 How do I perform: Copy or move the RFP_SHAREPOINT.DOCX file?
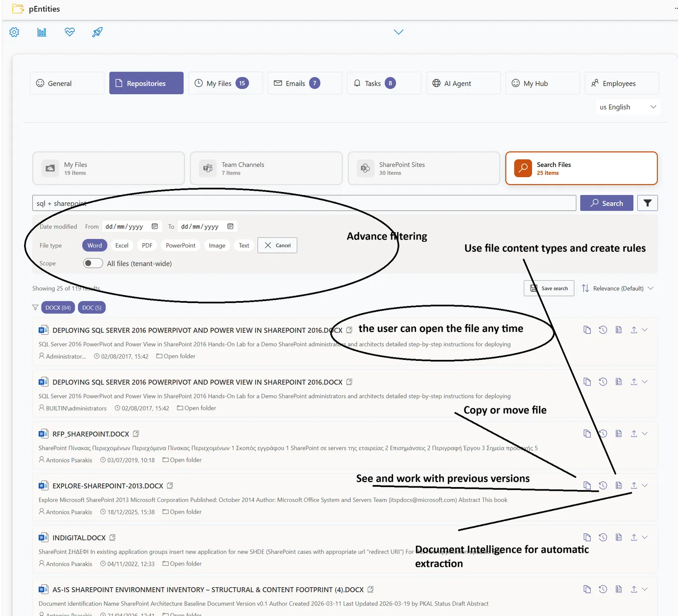coord(587,434)
